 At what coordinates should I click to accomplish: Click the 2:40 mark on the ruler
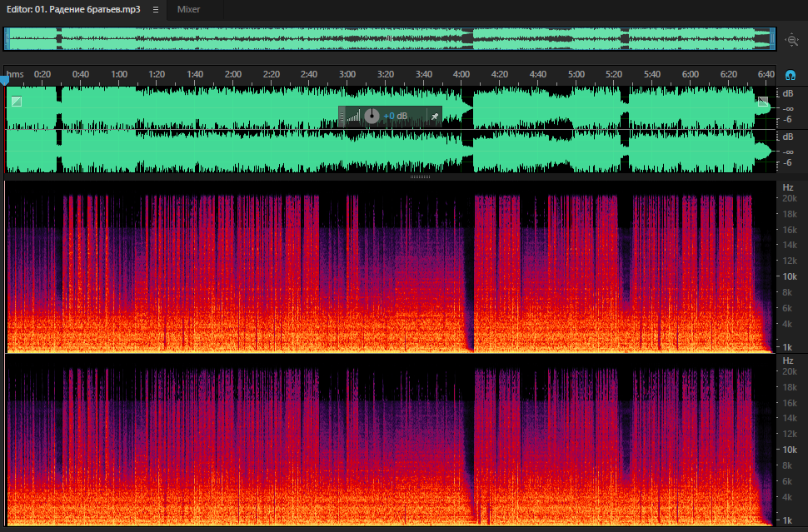pos(309,74)
